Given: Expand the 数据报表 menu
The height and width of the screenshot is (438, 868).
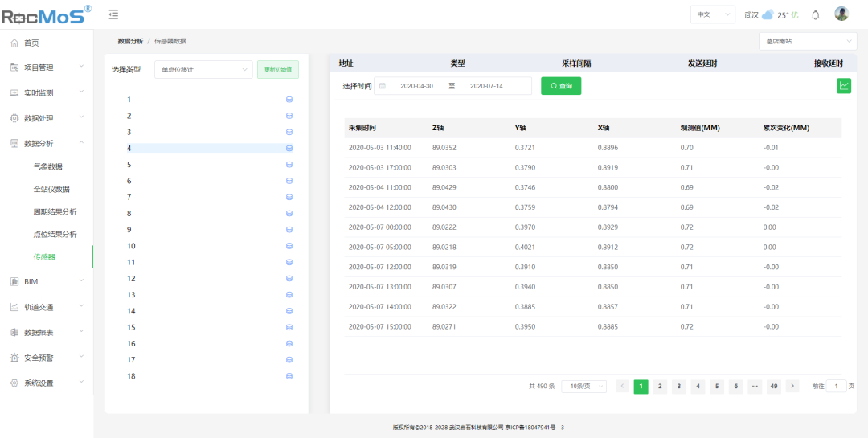Looking at the screenshot, I should tap(47, 332).
